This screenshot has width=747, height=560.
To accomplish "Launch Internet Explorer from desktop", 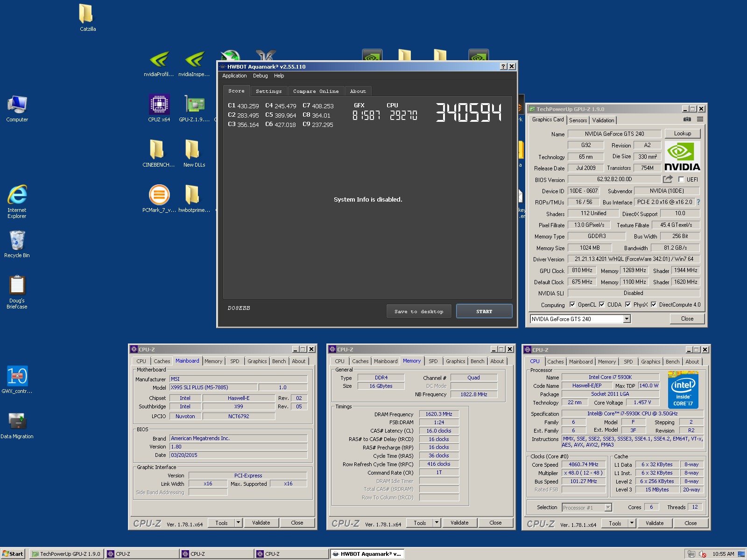I will (17, 201).
